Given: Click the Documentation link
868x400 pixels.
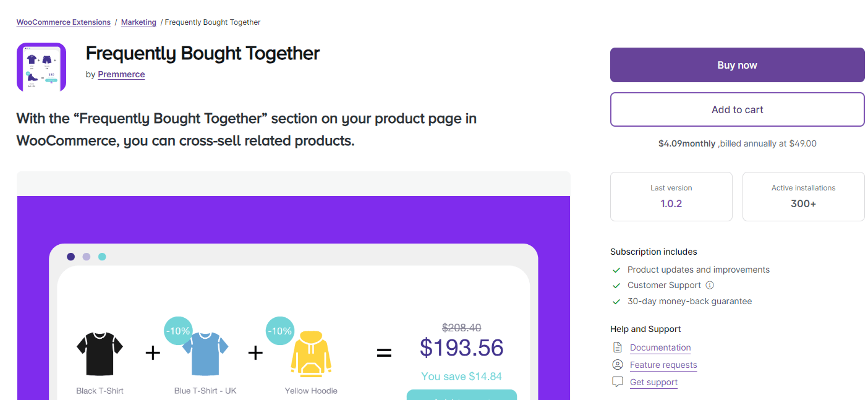Looking at the screenshot, I should point(660,347).
